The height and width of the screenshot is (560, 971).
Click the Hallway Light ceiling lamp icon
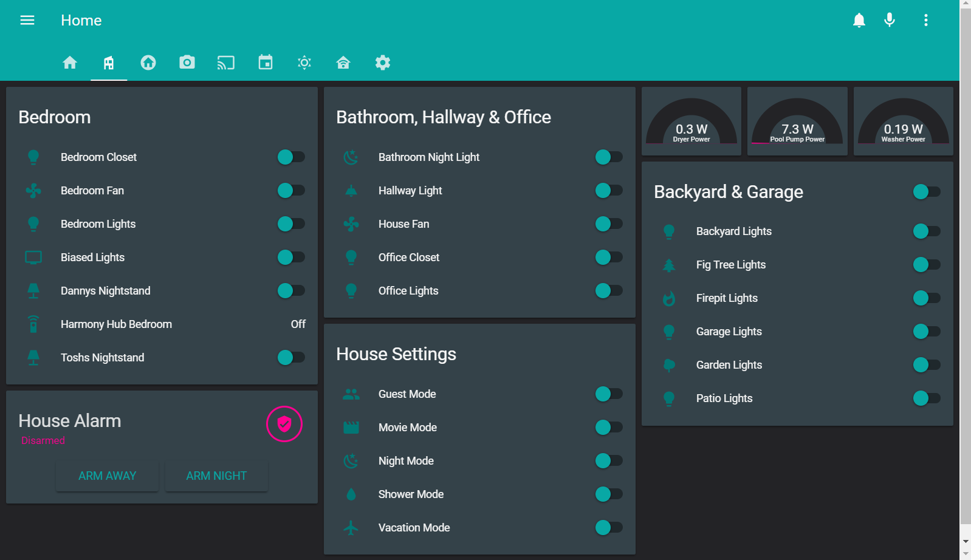pos(351,190)
